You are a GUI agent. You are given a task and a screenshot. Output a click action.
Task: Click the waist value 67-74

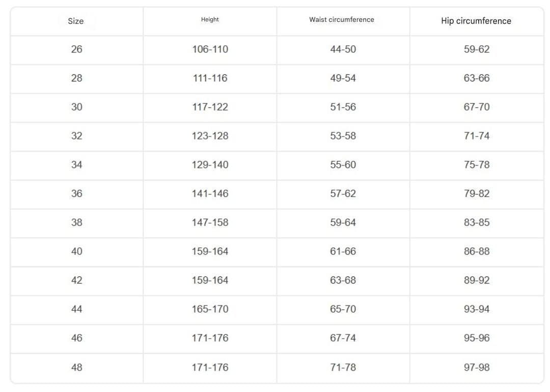pos(343,338)
